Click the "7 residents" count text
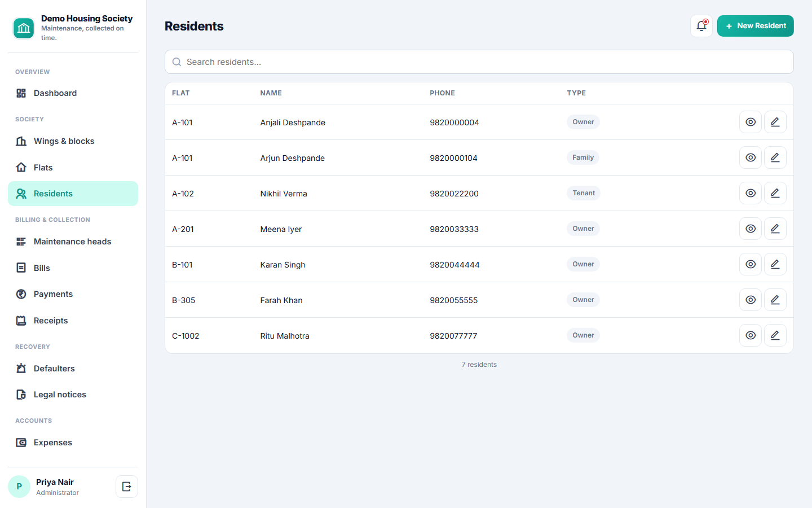Image resolution: width=812 pixels, height=508 pixels. coord(479,365)
